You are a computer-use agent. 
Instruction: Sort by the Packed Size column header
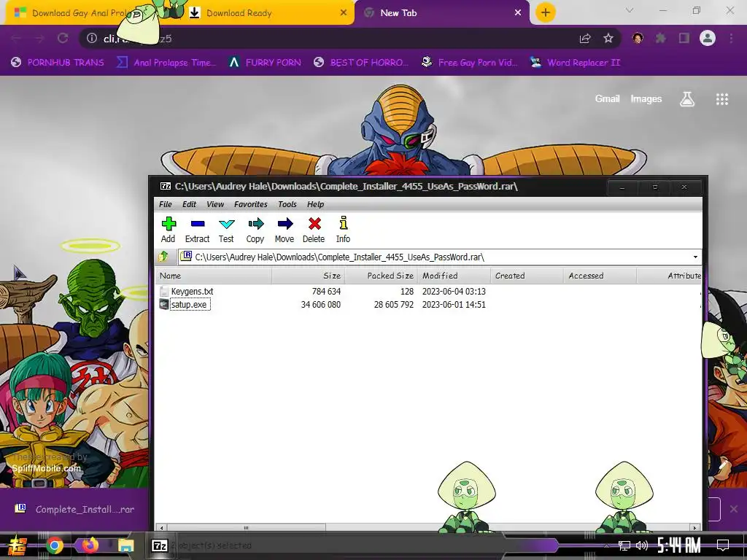pyautogui.click(x=381, y=276)
